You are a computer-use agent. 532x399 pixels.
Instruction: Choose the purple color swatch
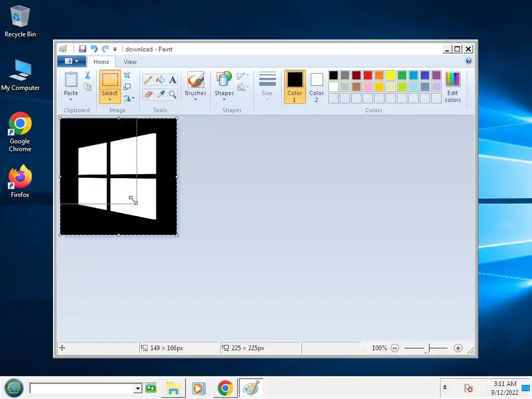[436, 75]
